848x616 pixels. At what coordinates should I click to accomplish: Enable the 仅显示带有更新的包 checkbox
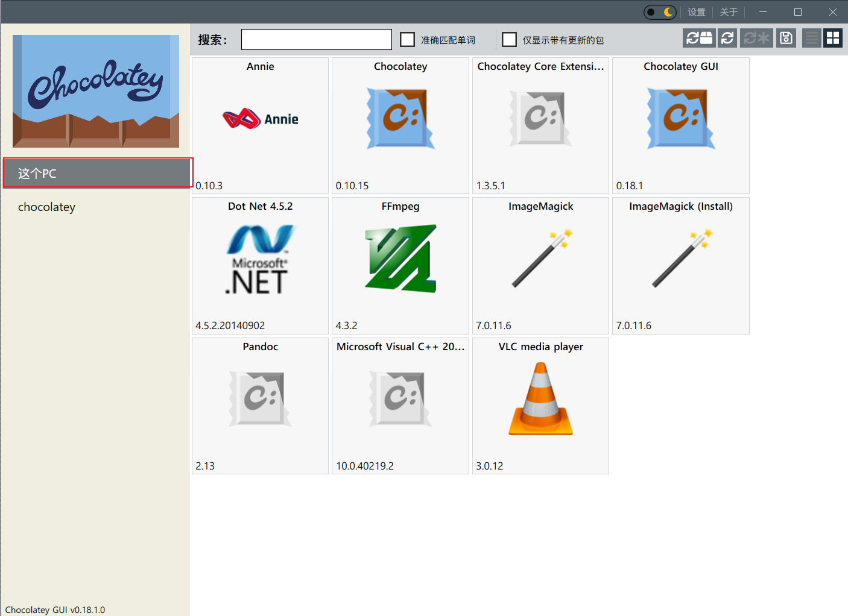[510, 40]
